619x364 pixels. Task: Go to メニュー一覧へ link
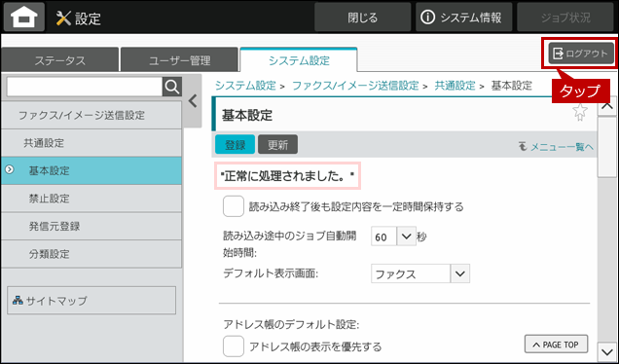557,147
